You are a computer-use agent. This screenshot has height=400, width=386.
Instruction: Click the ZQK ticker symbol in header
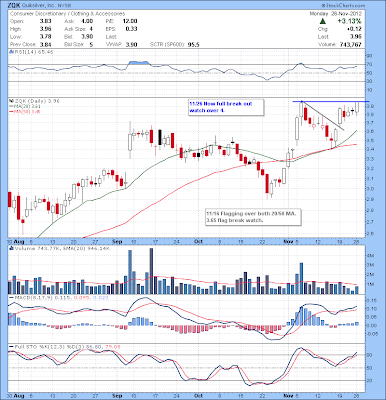(13, 6)
